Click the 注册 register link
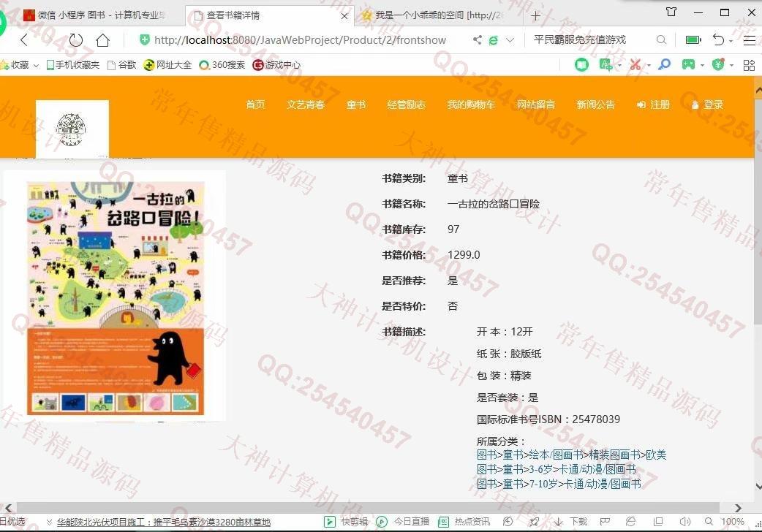 coord(654,104)
